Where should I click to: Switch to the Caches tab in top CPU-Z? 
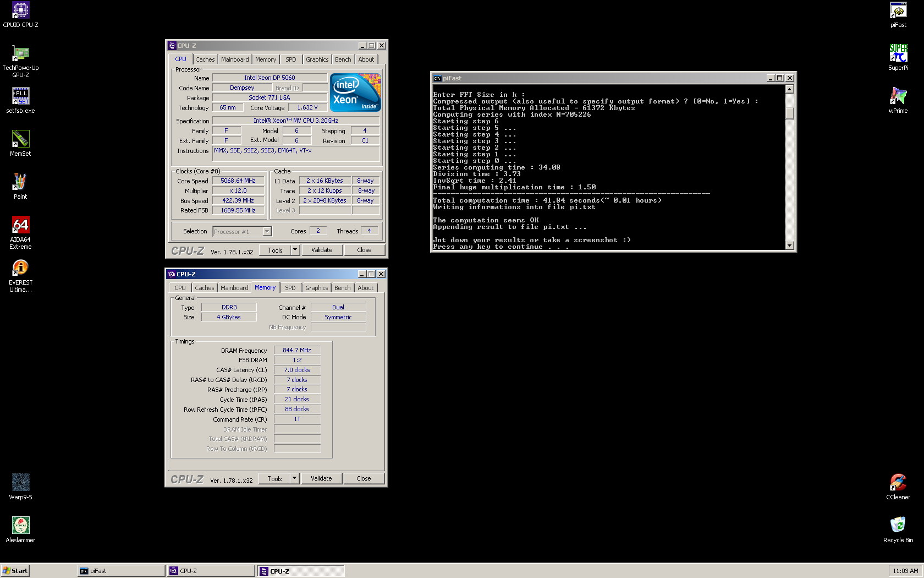pos(205,59)
